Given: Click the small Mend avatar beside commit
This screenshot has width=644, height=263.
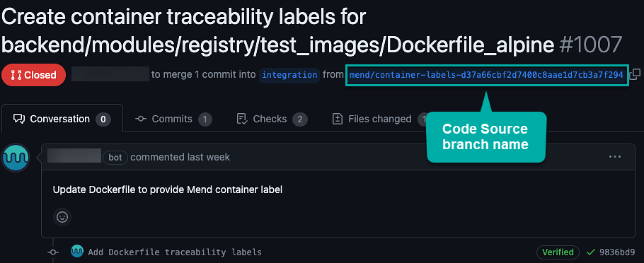Looking at the screenshot, I should (x=77, y=251).
